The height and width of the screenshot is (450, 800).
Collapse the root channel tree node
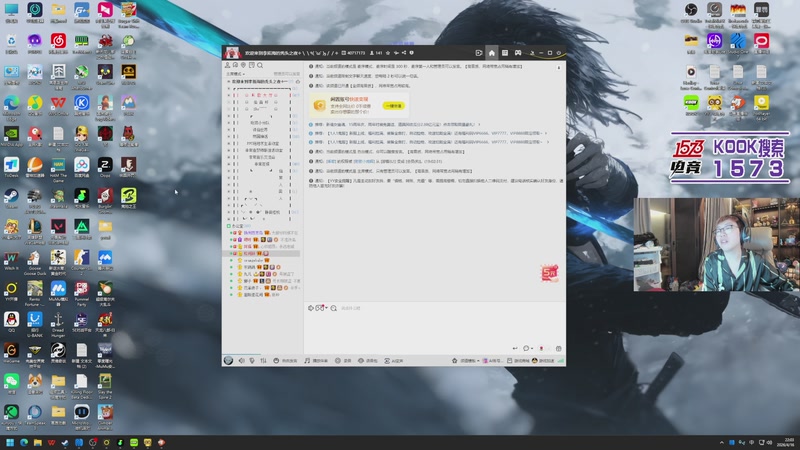point(229,82)
